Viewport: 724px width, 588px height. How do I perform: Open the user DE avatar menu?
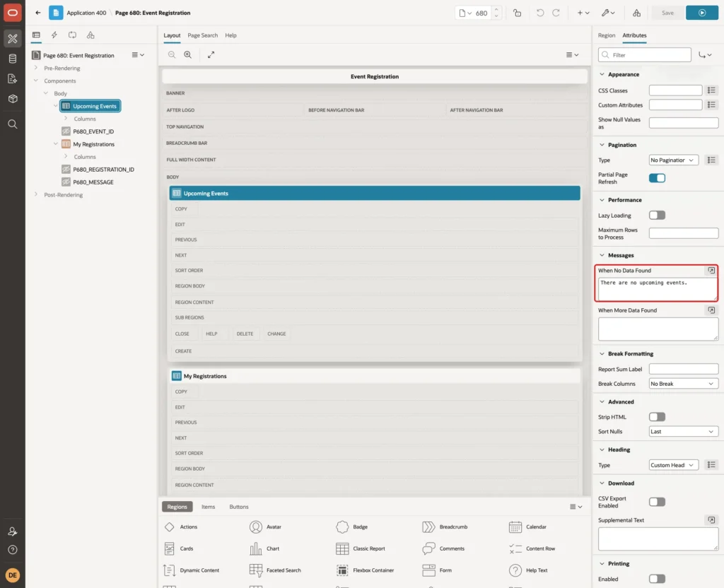(13, 575)
